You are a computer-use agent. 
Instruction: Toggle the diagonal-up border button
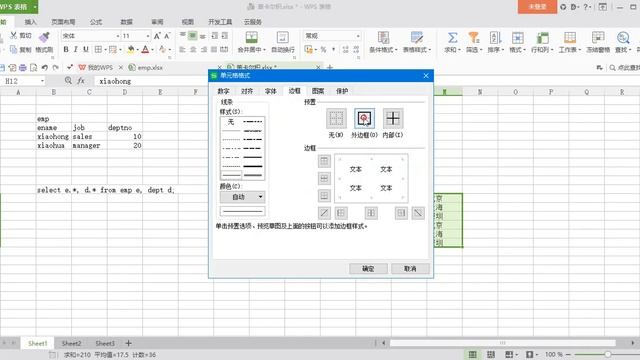324,213
